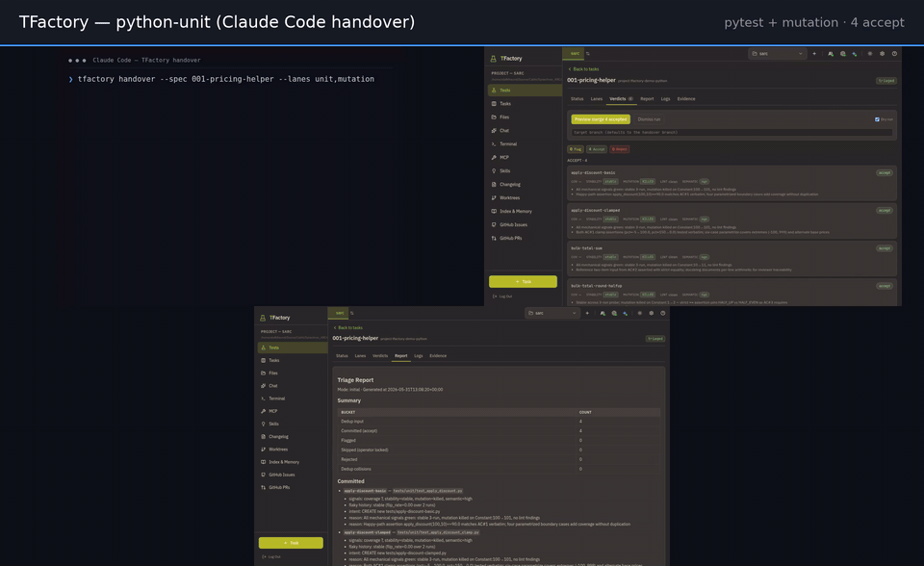Open Chat in the Report window sidebar
The image size is (924, 566).
point(293,386)
